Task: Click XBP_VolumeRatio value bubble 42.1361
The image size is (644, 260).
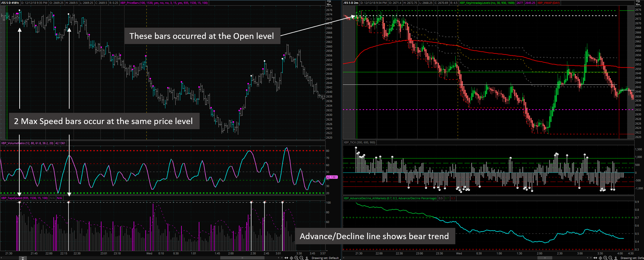Action: [x=331, y=177]
